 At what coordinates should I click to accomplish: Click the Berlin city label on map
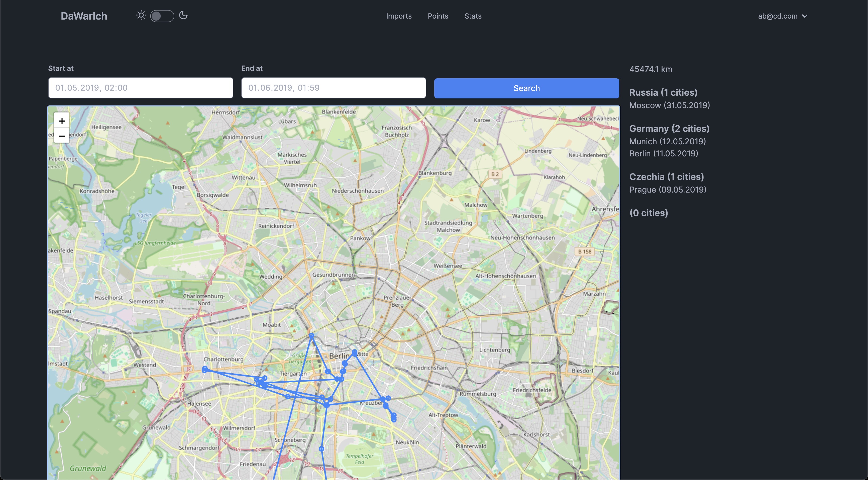coord(339,356)
